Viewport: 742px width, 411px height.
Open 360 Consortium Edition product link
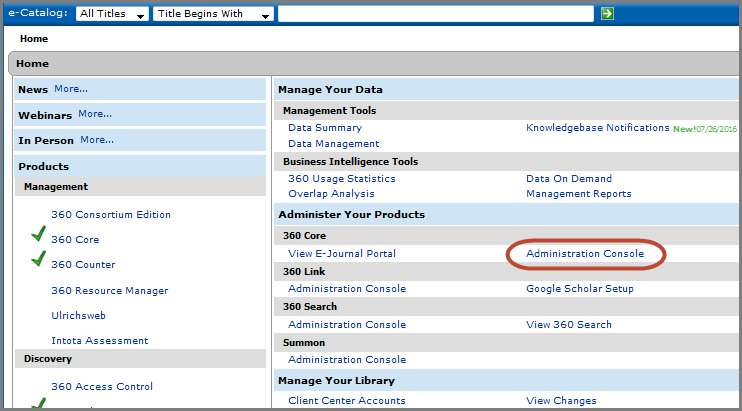111,215
